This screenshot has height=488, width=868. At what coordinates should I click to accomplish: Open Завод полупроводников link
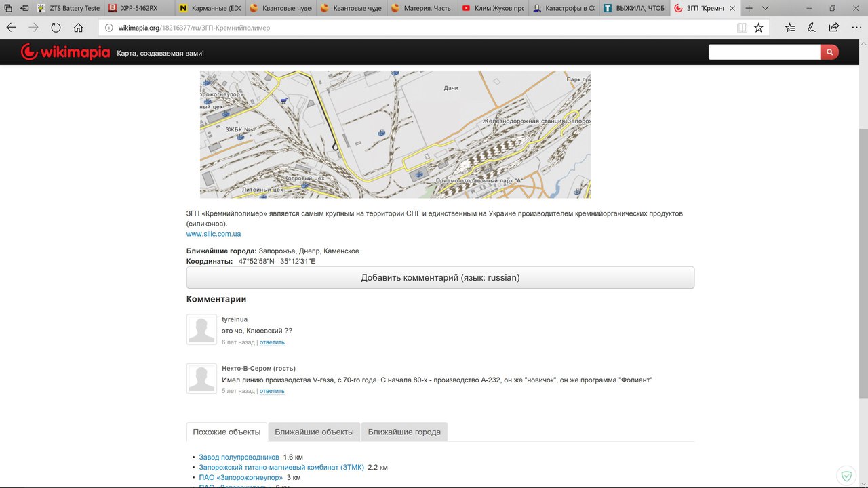tap(239, 457)
